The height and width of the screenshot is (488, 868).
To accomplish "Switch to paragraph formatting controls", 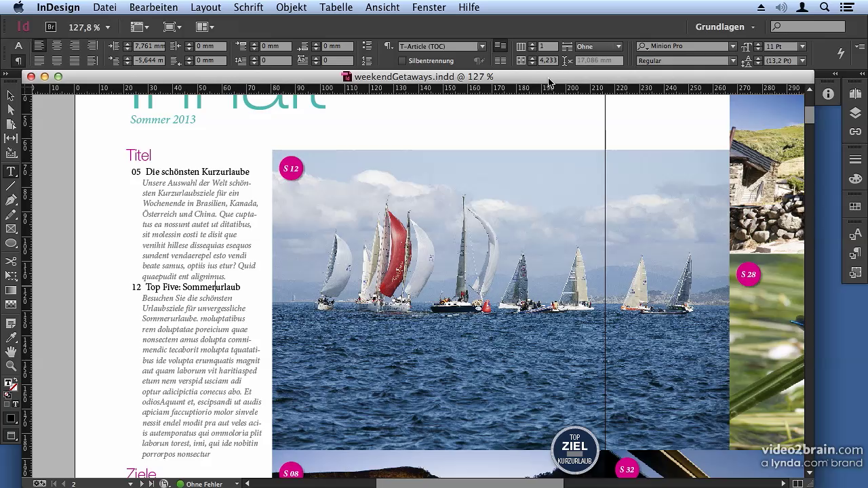I will pos(18,60).
